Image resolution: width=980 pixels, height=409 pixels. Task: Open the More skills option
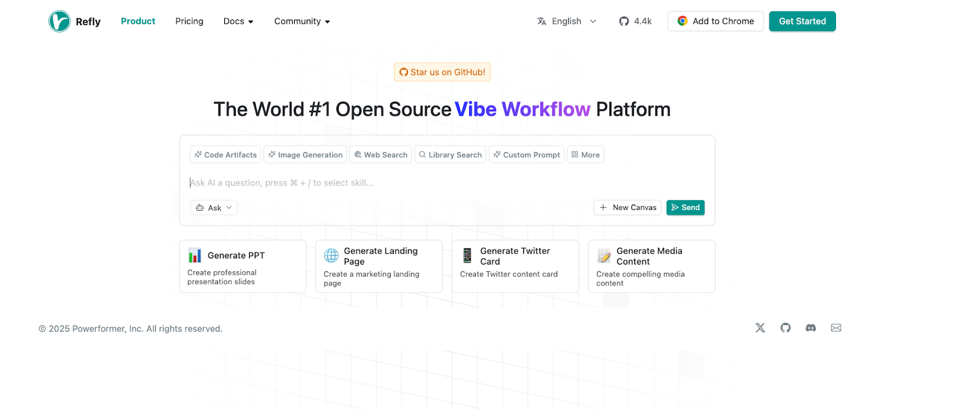point(586,155)
